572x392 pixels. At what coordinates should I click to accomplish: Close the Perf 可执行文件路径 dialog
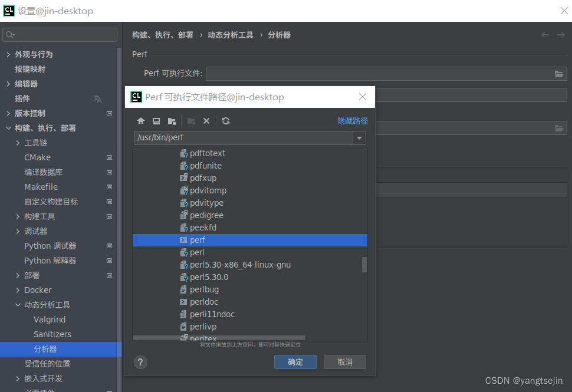coord(362,97)
